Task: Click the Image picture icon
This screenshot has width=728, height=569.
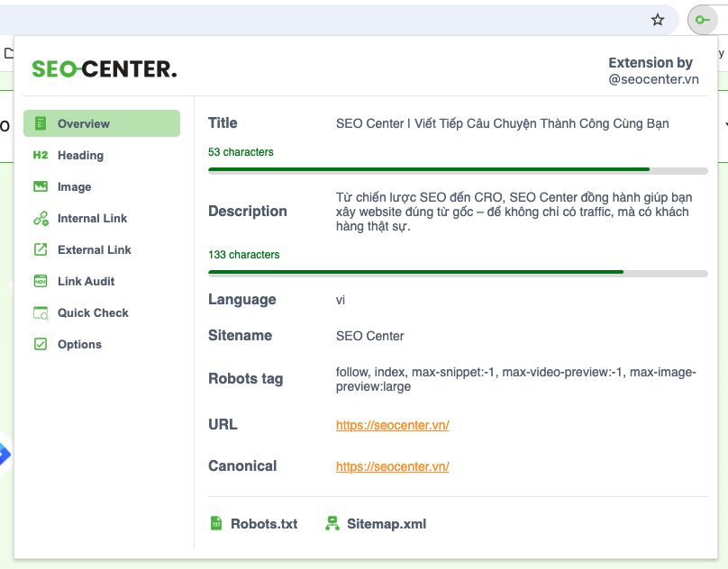Action: coord(40,186)
